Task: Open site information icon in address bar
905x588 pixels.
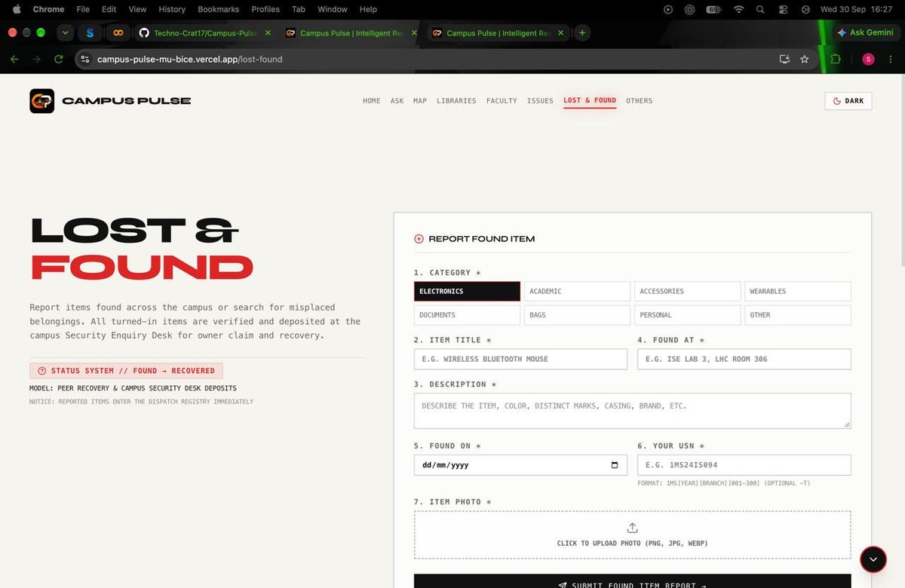Action: (x=85, y=59)
